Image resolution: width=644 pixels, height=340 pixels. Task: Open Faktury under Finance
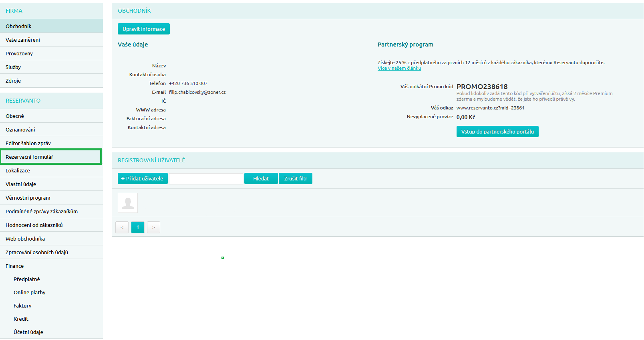(x=22, y=306)
